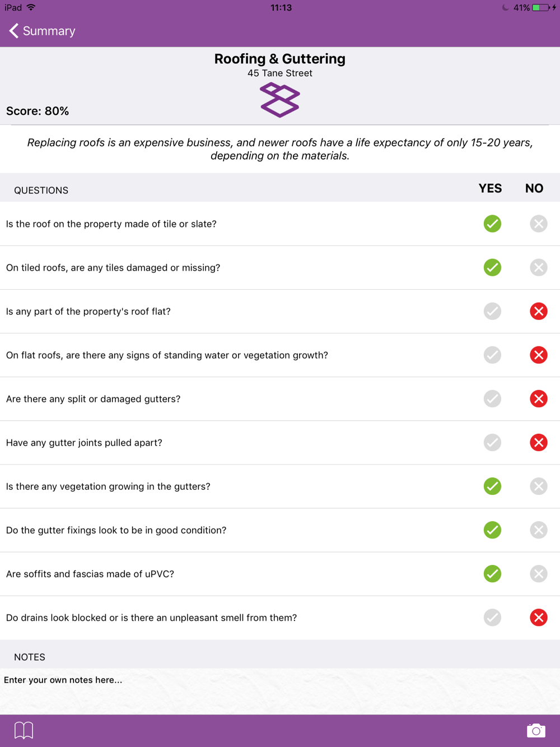This screenshot has height=747, width=560.
Task: Select NO for soffits and fascias uPVC
Action: 538,573
